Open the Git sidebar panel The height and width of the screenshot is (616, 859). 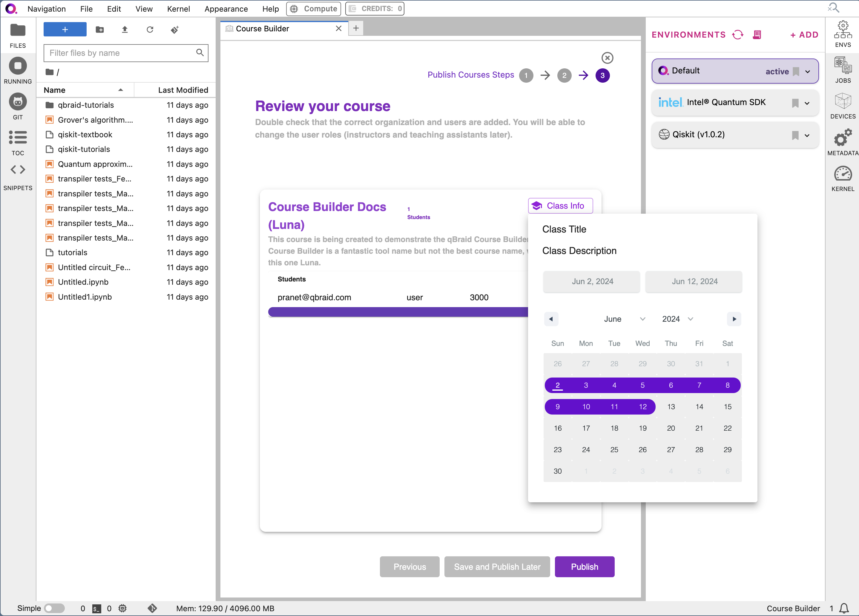click(x=18, y=106)
